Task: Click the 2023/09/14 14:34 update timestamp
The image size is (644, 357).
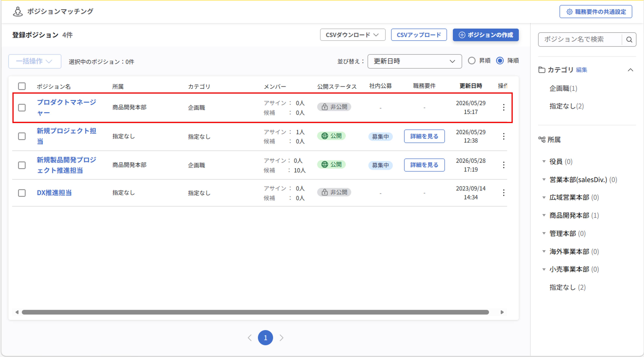Action: pos(471,193)
